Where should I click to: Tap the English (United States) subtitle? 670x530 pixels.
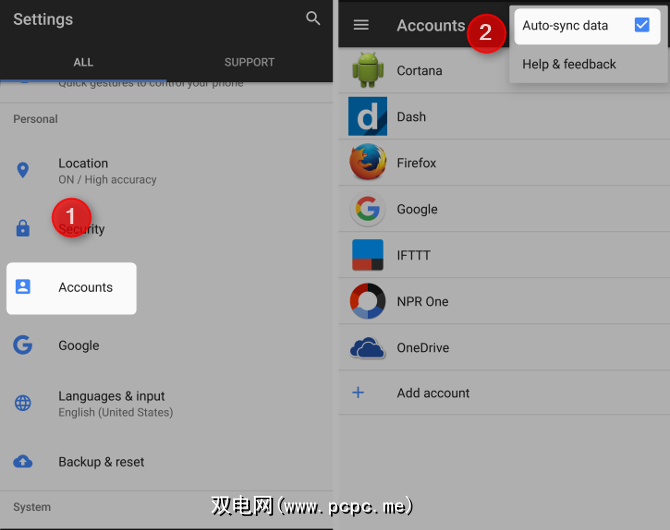(x=115, y=412)
